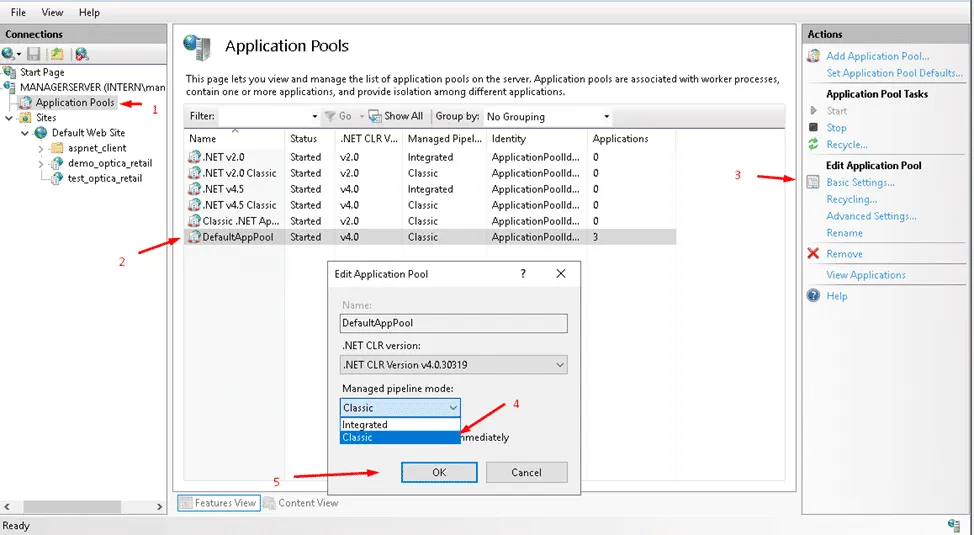Click the green Recycle icon
Image resolution: width=974 pixels, height=535 pixels.
813,145
